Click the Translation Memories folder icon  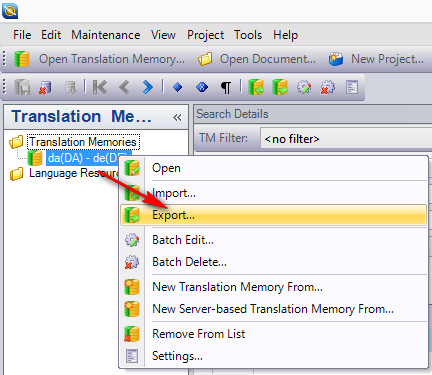[16, 142]
